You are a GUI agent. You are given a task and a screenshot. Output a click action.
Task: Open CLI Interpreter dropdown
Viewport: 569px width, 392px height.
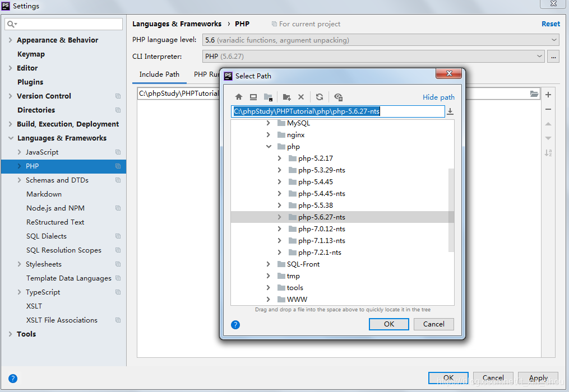coord(373,56)
